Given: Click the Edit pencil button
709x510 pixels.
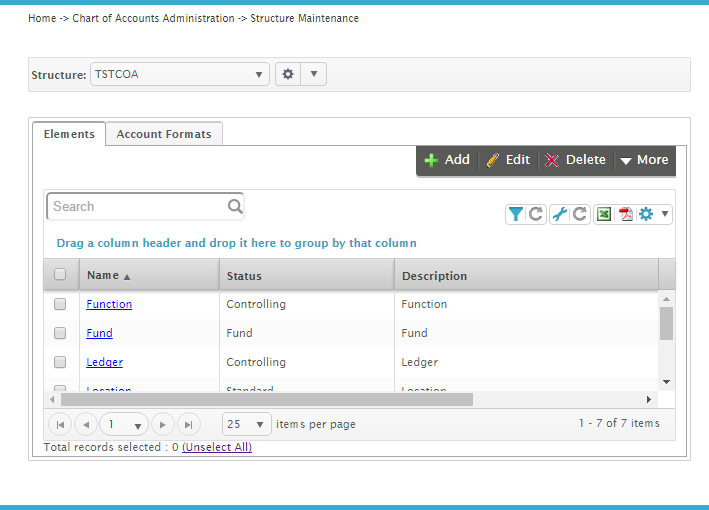Looking at the screenshot, I should point(508,160).
